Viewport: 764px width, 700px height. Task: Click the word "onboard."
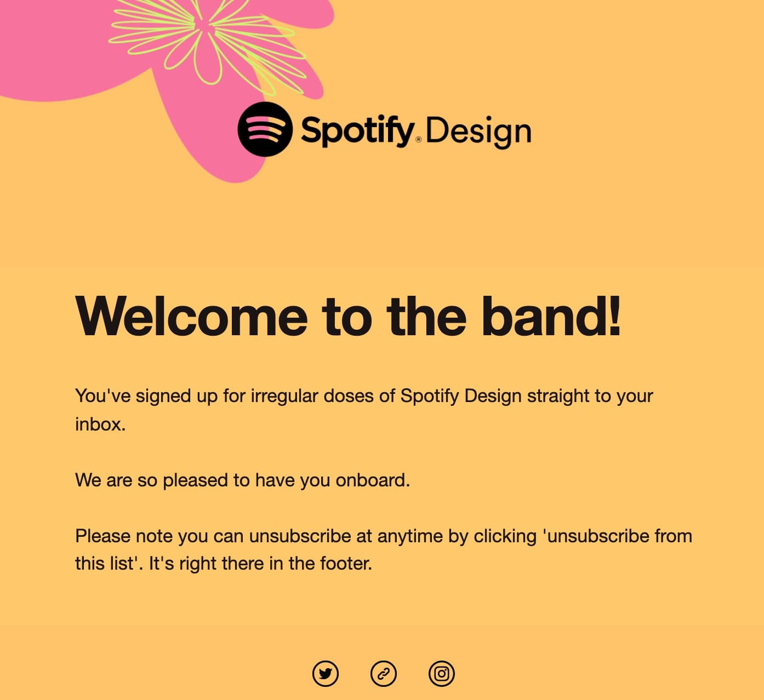[373, 480]
